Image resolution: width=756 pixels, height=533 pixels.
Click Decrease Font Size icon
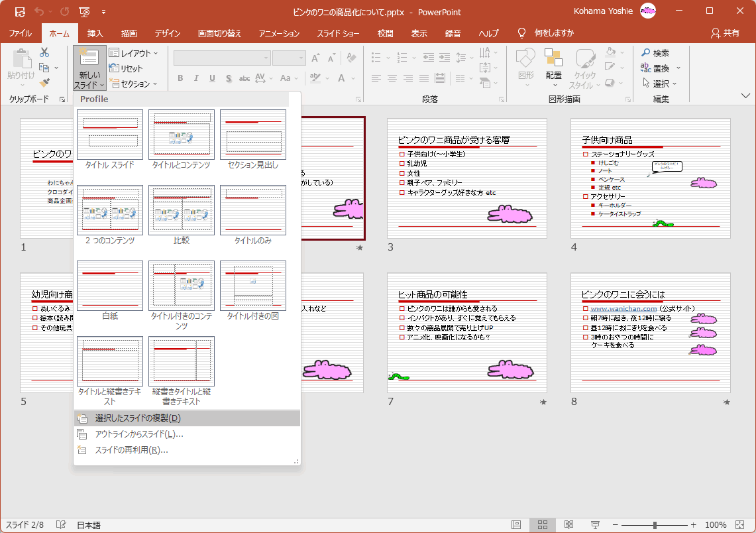(332, 58)
